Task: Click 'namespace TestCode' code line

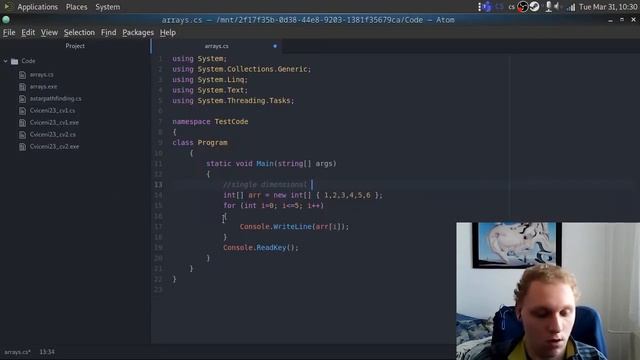Action: coord(210,122)
